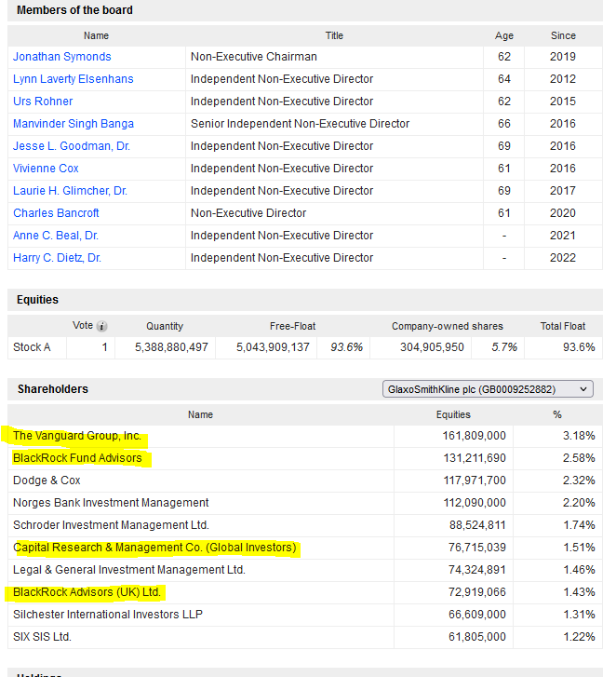The image size is (616, 677).
Task: Select the Dodge & Cox shareholder name
Action: [x=47, y=481]
